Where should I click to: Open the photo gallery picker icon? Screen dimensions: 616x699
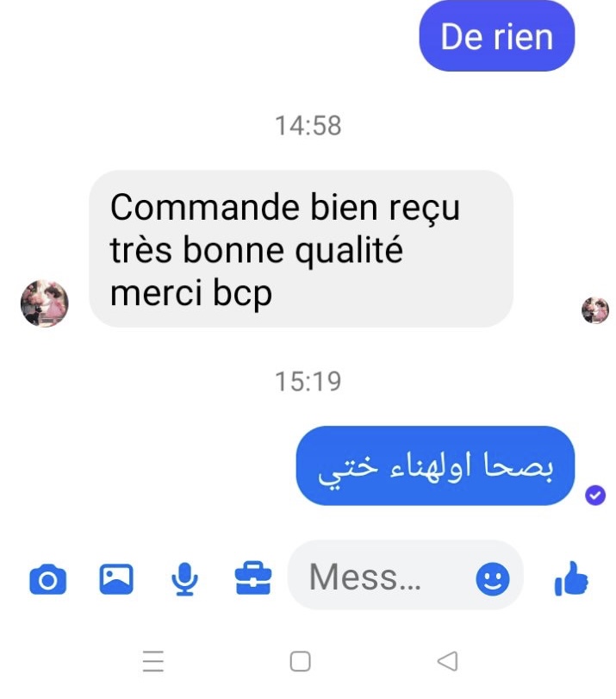pyautogui.click(x=116, y=578)
